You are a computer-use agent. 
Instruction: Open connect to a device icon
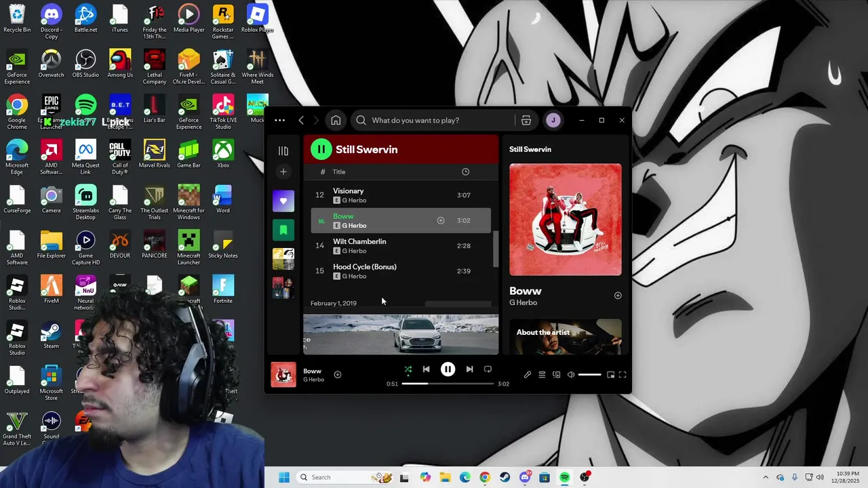click(x=557, y=375)
